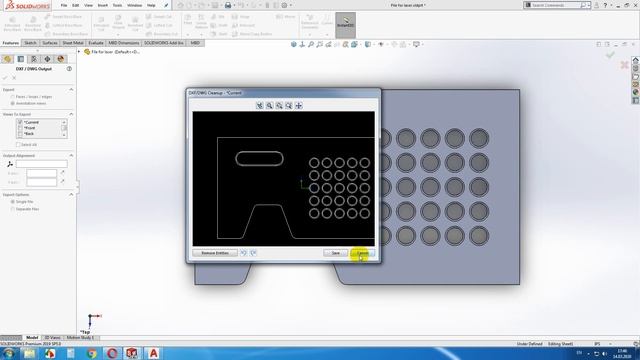The height and width of the screenshot is (360, 640).
Task: Open the Search Commands dropdown arrow
Action: pos(589,5)
